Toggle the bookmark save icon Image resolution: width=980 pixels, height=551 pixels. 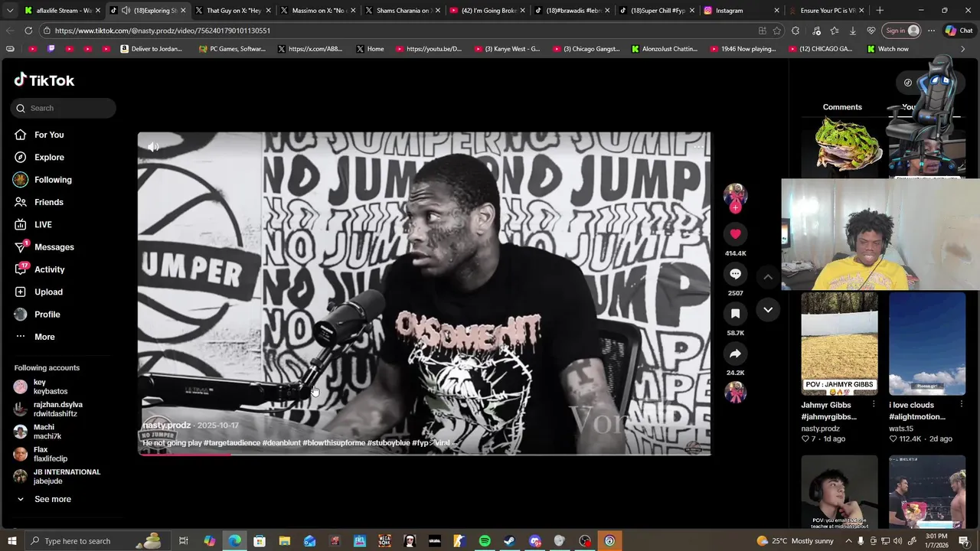[x=735, y=314]
